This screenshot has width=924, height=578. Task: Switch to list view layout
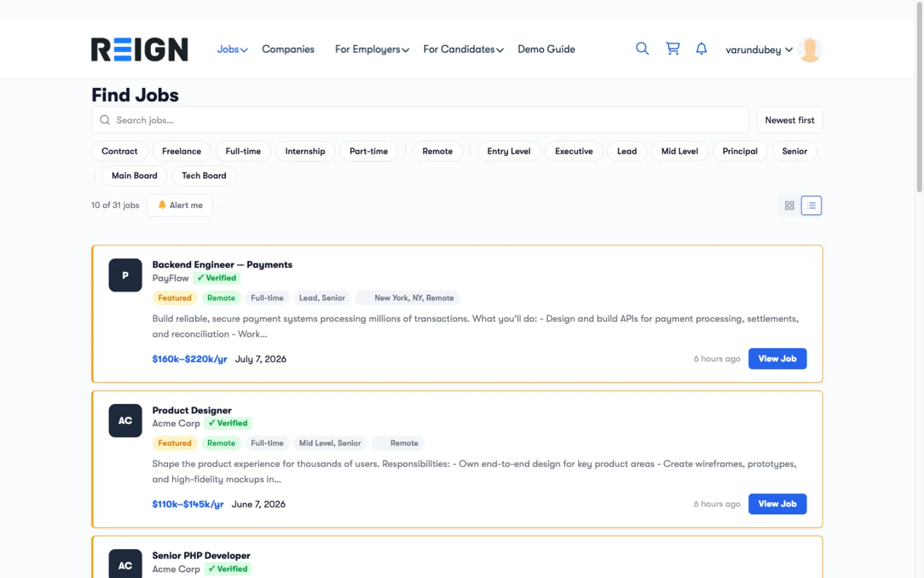pyautogui.click(x=811, y=206)
